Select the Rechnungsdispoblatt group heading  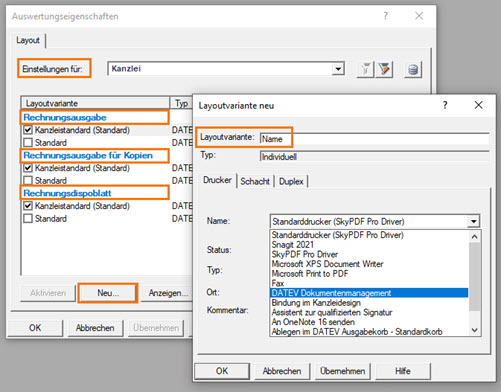click(x=67, y=193)
